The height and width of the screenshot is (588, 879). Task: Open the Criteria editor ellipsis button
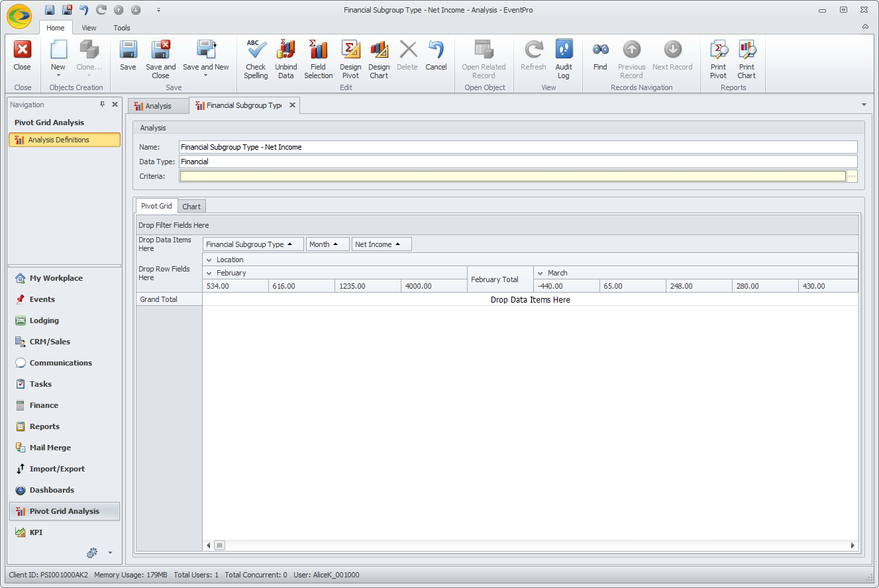852,176
